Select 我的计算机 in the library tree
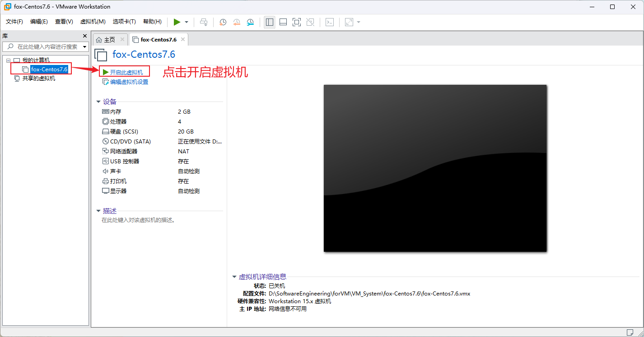 pyautogui.click(x=36, y=60)
